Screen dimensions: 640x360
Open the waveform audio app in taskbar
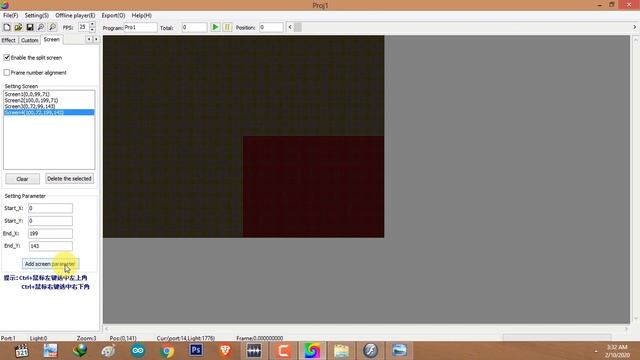[254, 351]
